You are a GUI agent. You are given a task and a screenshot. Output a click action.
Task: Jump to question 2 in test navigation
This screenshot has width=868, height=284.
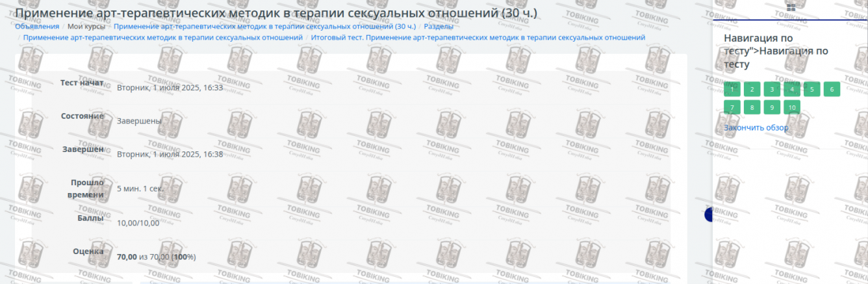coord(752,90)
